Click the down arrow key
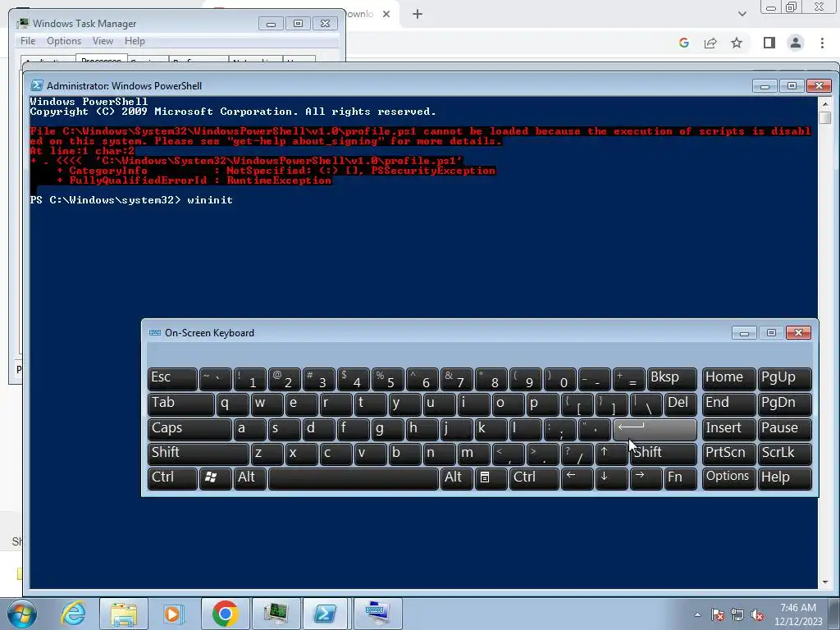This screenshot has height=630, width=840. (x=612, y=478)
